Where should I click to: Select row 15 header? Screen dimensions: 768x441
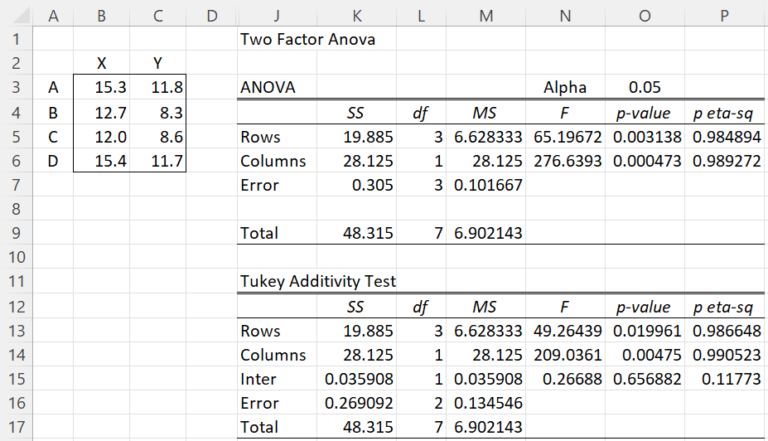point(16,377)
